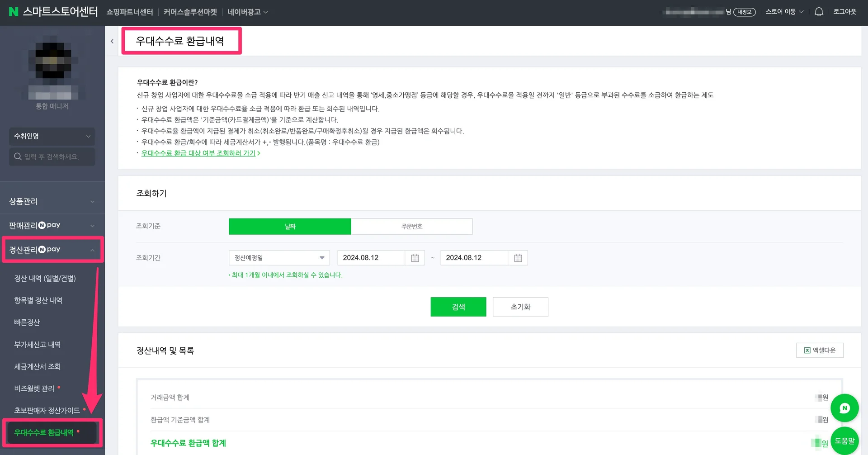Open the calendar for the start date
The height and width of the screenshot is (455, 868).
415,257
